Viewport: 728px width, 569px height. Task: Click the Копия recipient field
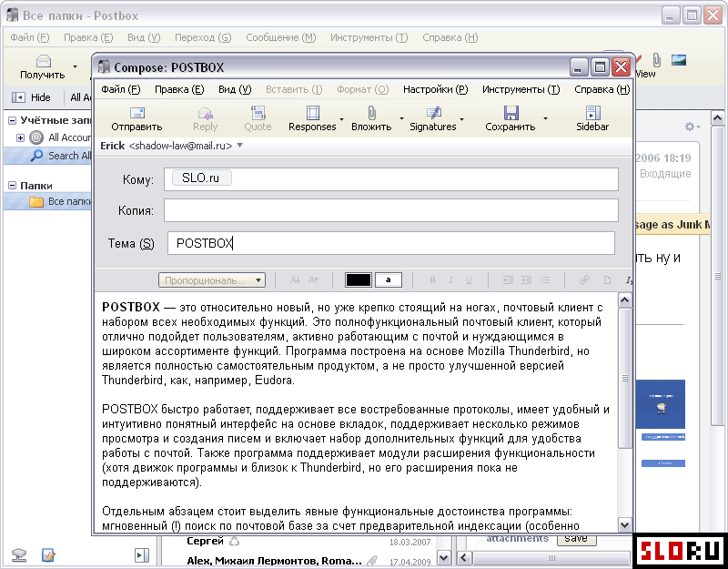click(x=391, y=210)
